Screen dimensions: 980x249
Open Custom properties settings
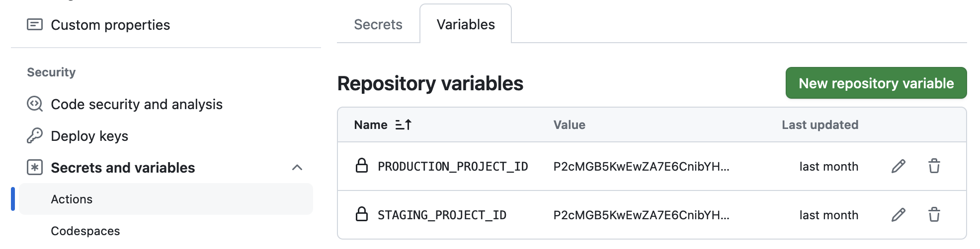coord(110,25)
